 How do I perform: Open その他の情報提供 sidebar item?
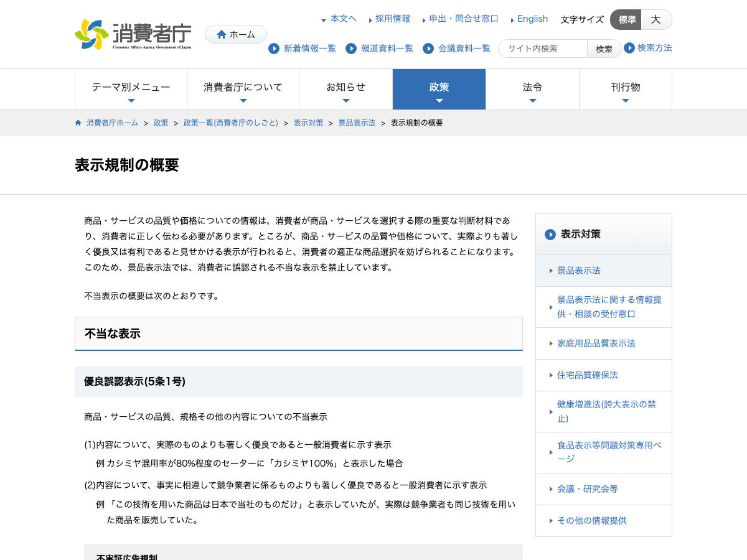coord(604,521)
